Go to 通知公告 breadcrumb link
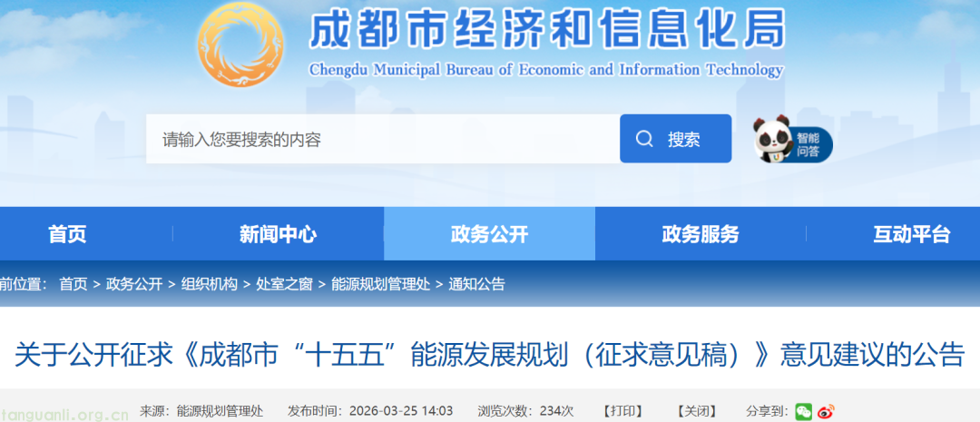The image size is (980, 422). (476, 284)
